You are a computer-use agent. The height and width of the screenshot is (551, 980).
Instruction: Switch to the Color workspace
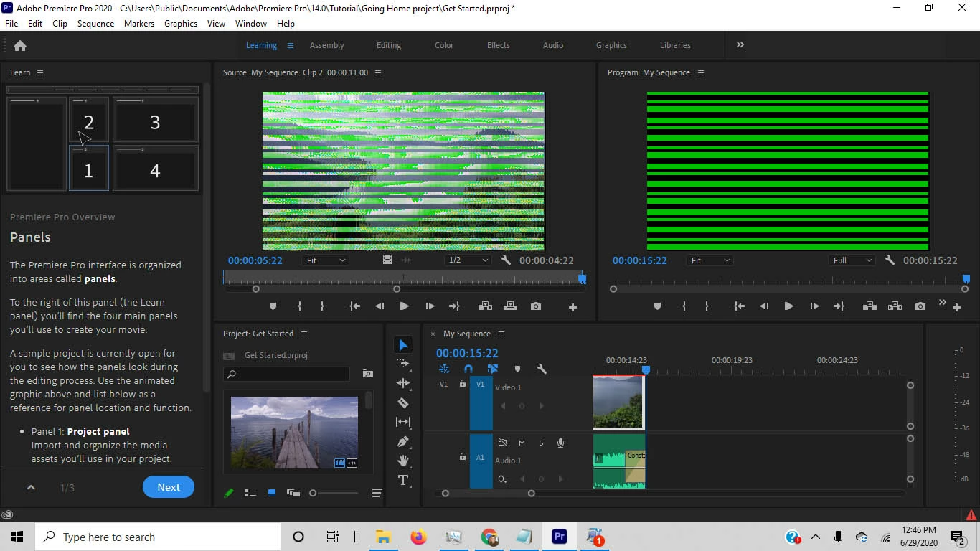444,45
